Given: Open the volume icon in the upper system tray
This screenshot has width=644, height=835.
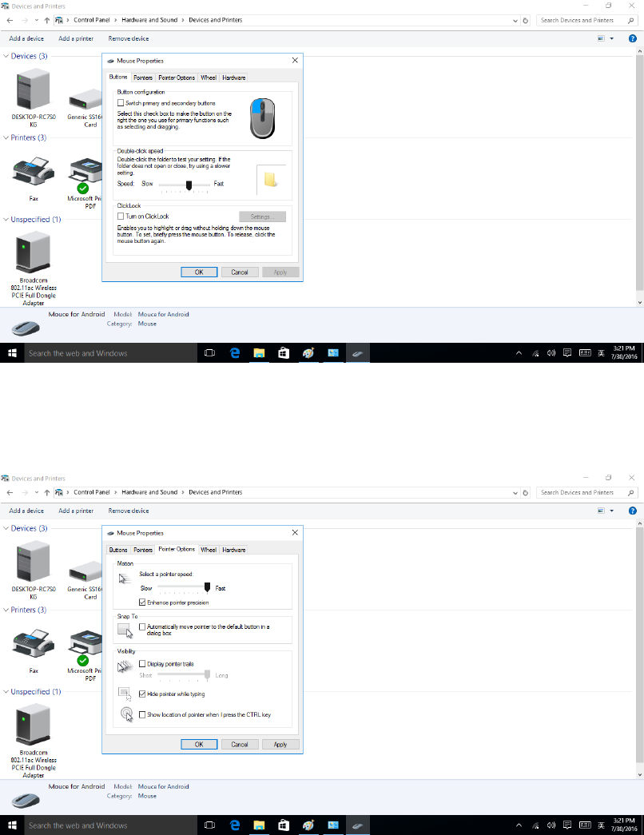Looking at the screenshot, I should (x=551, y=352).
